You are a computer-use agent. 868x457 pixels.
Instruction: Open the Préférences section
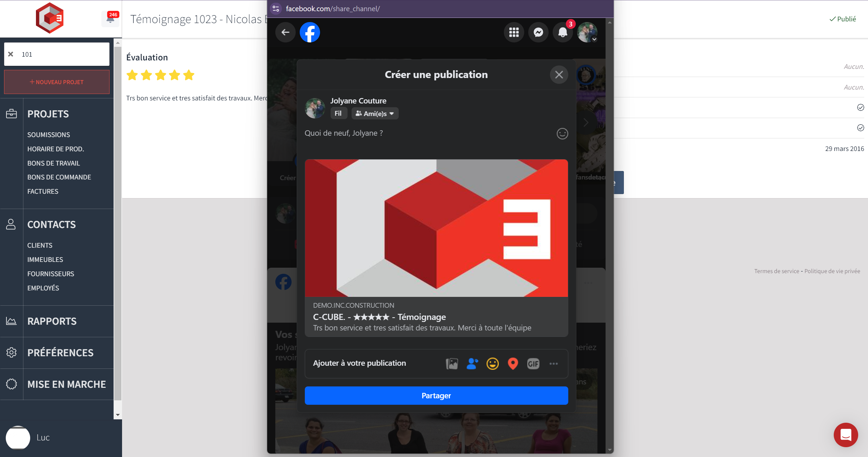tap(60, 353)
